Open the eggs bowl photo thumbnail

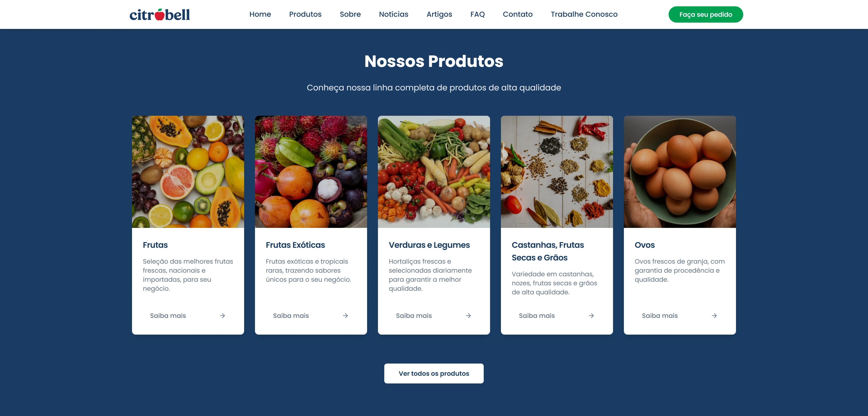[680, 172]
